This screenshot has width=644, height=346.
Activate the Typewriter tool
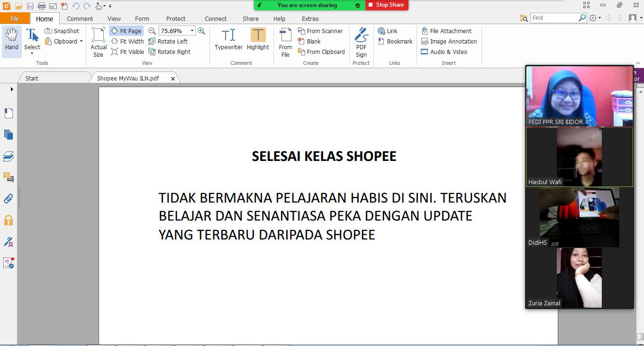click(228, 39)
